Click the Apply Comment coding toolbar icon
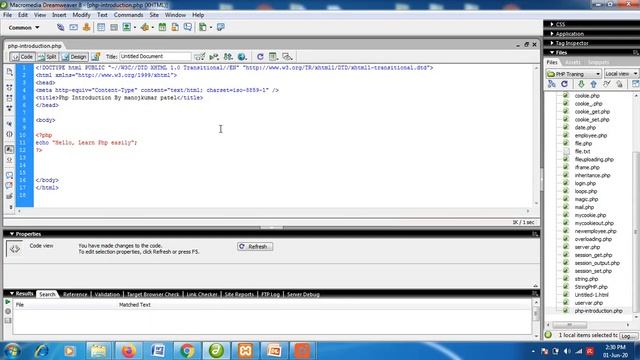This screenshot has width=640, height=360. click(x=9, y=176)
